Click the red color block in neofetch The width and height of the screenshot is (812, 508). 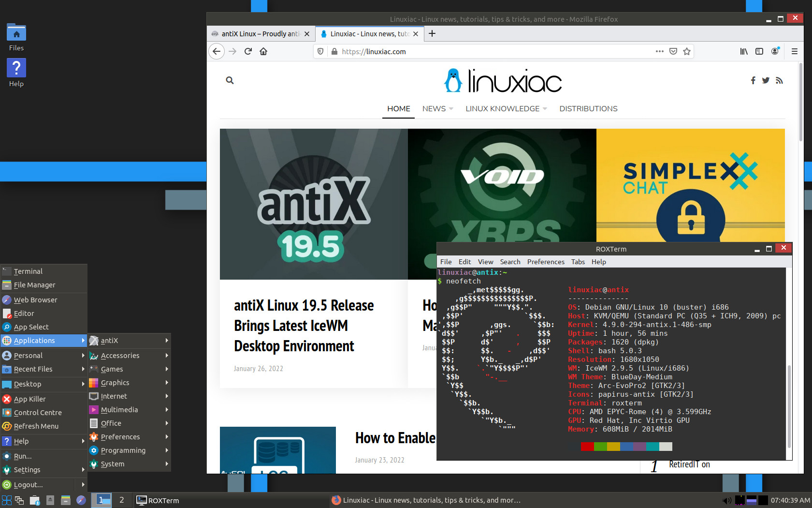(x=587, y=447)
